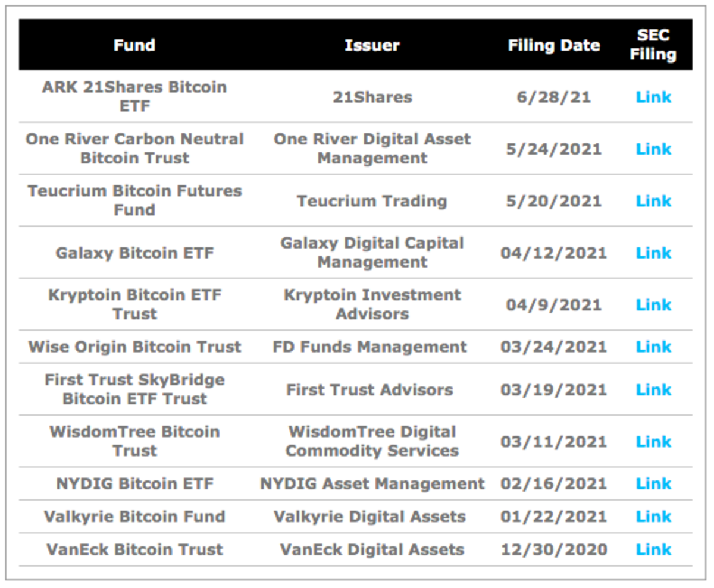Image resolution: width=714 pixels, height=588 pixels.
Task: Open the Galaxy Bitcoin ETF filing link
Action: 653,253
